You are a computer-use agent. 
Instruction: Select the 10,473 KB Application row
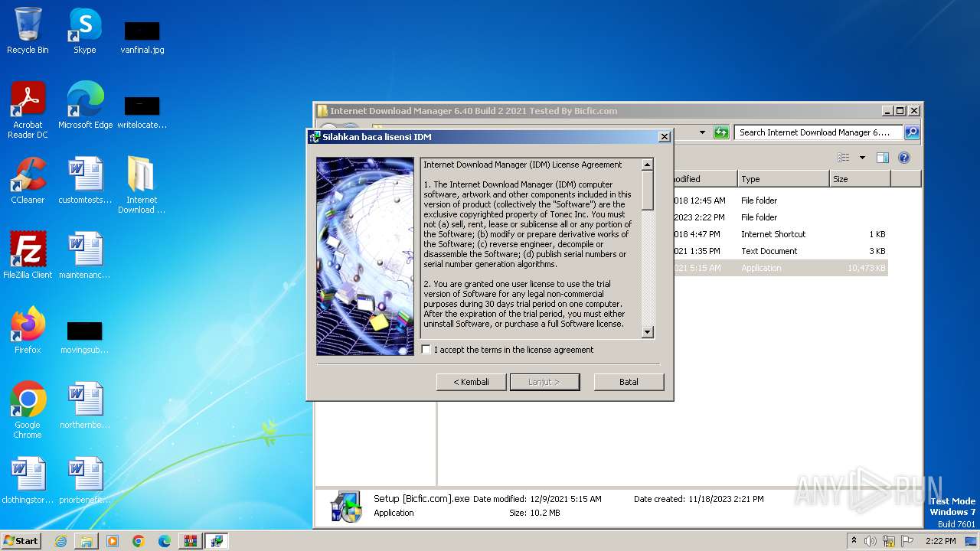point(779,268)
